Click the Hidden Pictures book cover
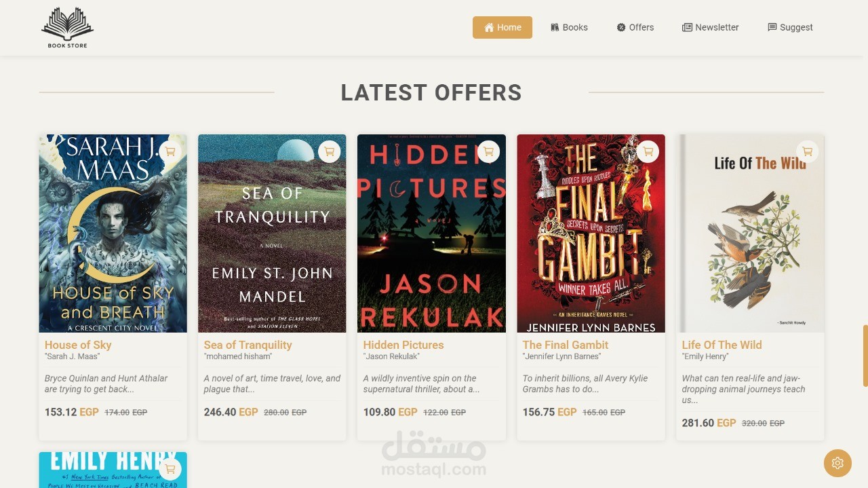Viewport: 868px width, 488px height. [431, 233]
